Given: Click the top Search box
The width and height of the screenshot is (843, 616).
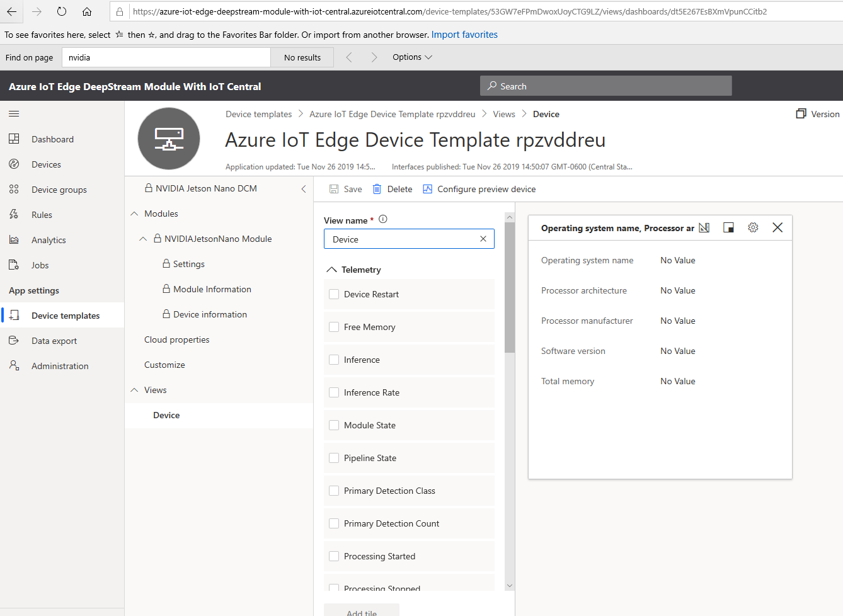Looking at the screenshot, I should click(606, 86).
